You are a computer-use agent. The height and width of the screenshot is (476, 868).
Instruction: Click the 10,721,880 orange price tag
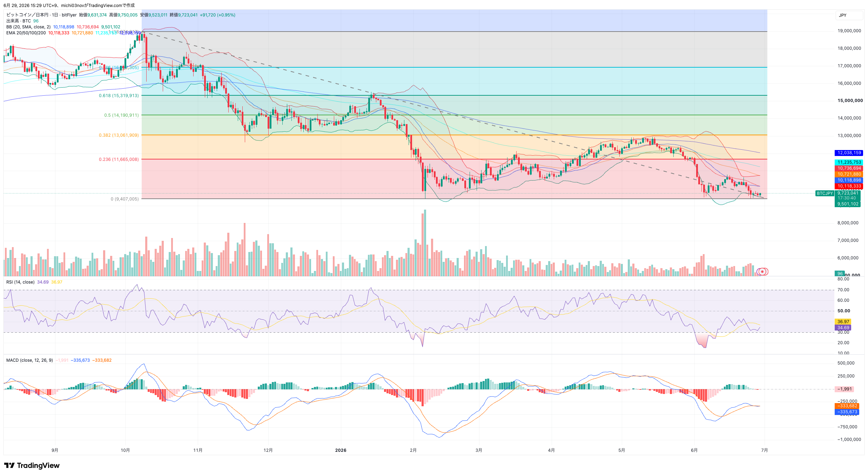[849, 175]
